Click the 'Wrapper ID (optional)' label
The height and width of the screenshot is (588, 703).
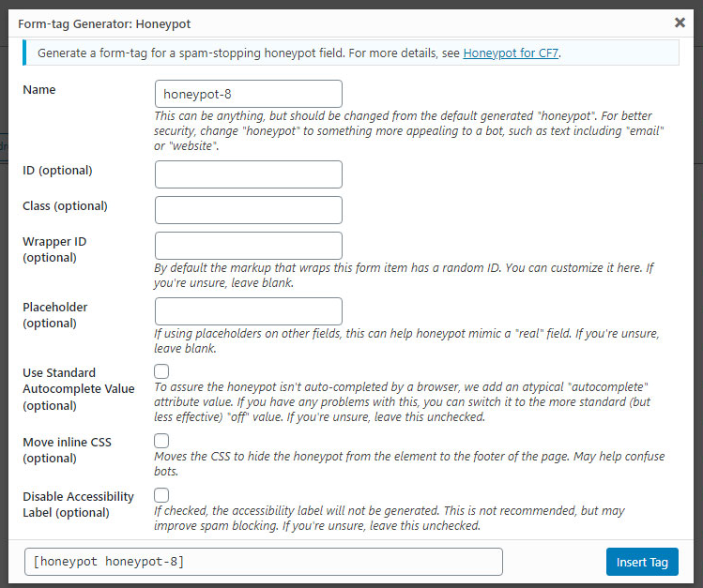[x=54, y=249]
